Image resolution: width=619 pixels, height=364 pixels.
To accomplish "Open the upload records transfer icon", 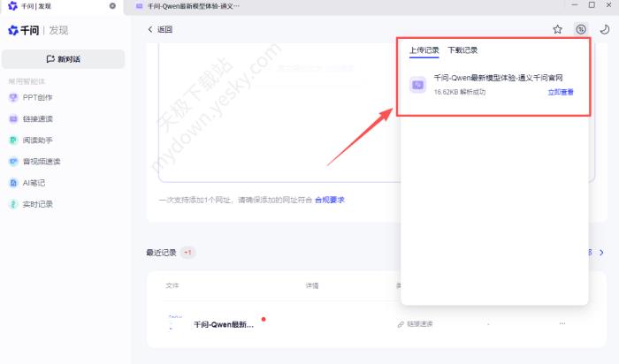I will [x=581, y=29].
